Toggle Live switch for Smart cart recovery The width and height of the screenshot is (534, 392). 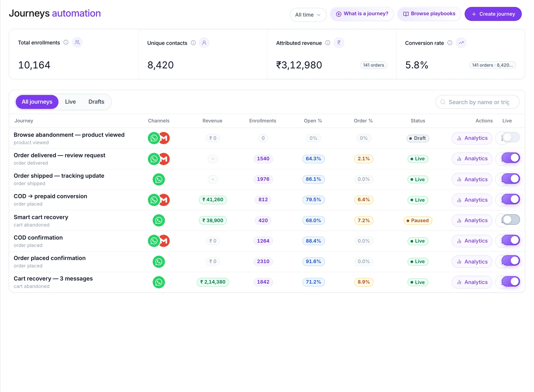(x=511, y=220)
